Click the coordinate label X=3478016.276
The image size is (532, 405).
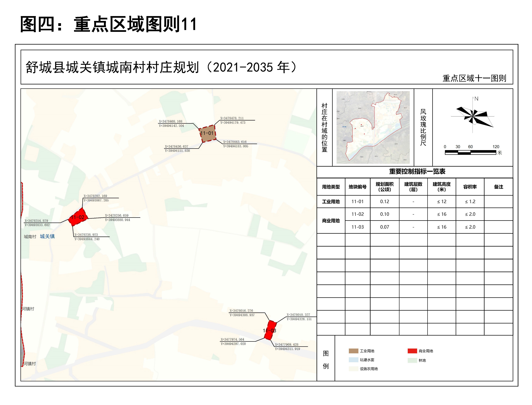[241, 311]
